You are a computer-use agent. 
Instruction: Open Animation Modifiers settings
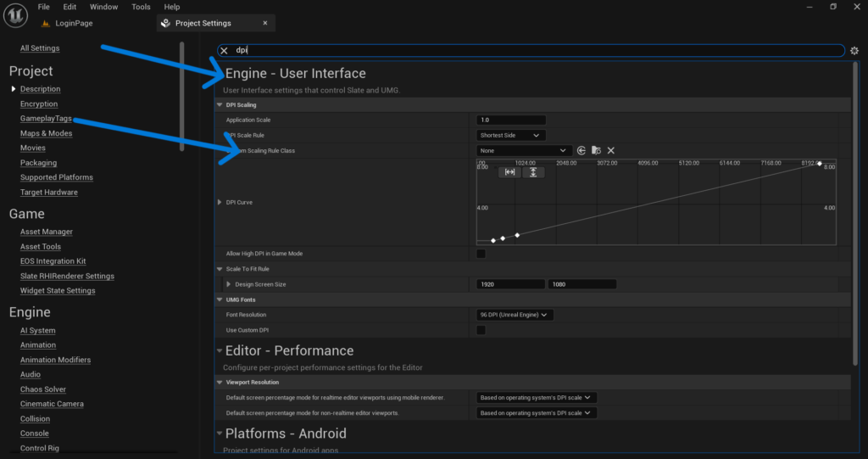coord(55,360)
